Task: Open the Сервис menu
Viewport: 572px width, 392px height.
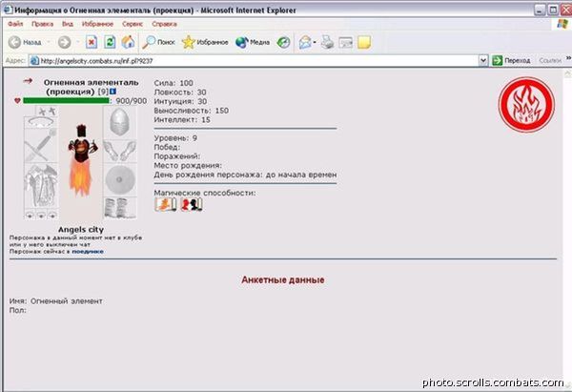Action: [x=133, y=24]
